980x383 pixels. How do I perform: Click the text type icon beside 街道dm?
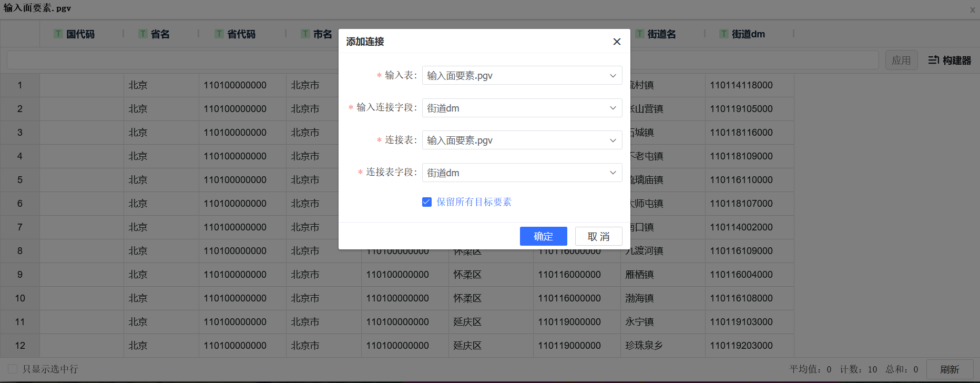(x=724, y=34)
